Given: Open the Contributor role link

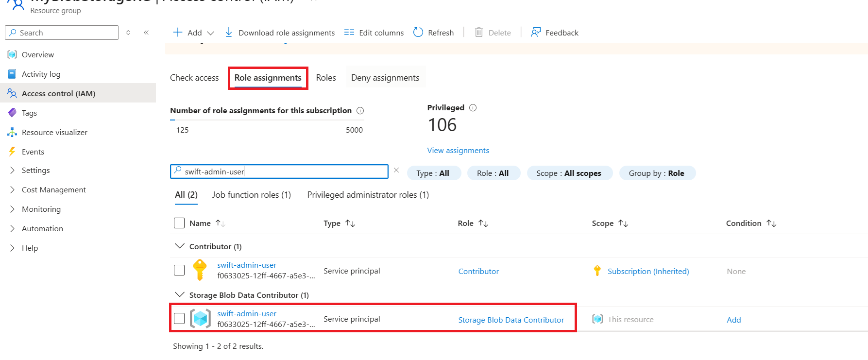Looking at the screenshot, I should point(478,271).
